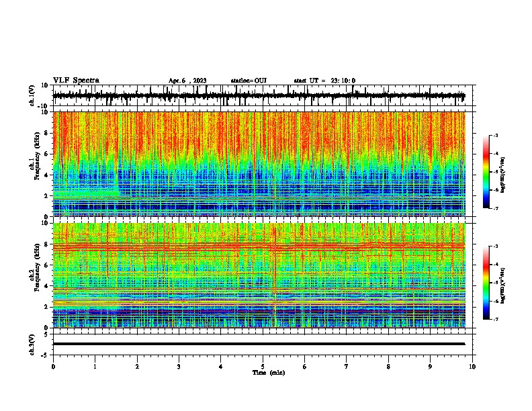Click time axis tick label "2"

137,367
